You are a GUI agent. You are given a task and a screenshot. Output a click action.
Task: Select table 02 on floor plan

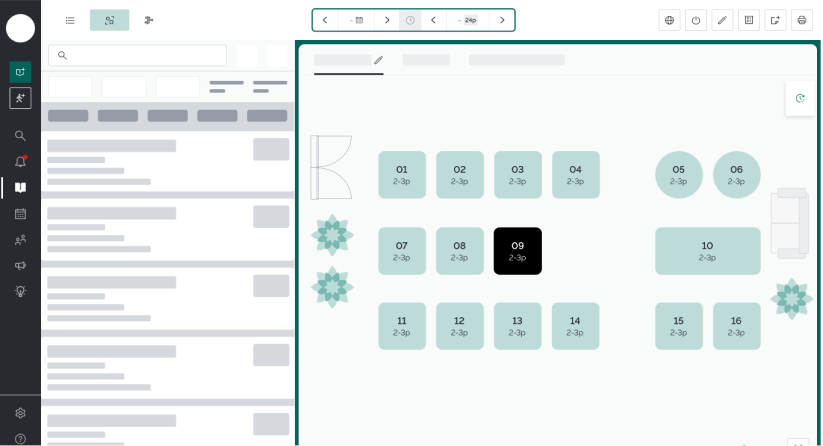(x=460, y=175)
